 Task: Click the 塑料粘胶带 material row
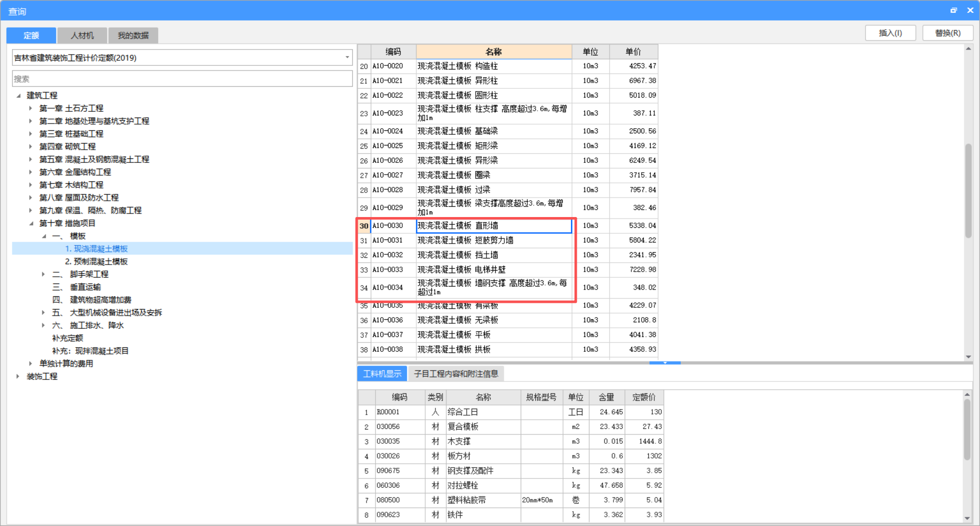pos(511,500)
